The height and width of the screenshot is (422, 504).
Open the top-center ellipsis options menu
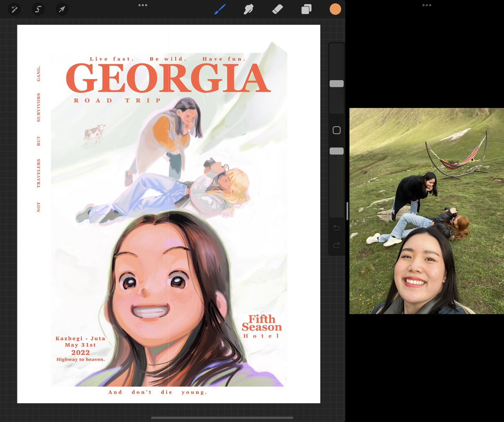point(143,5)
